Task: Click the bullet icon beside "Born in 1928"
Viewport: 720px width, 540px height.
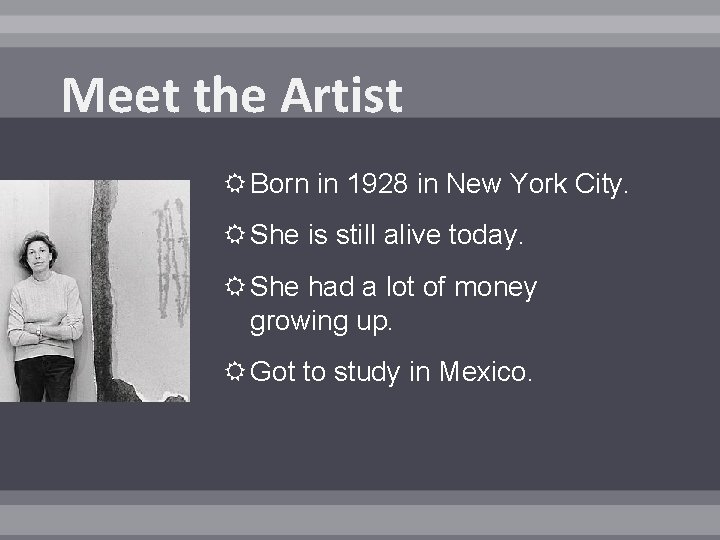Action: pyautogui.click(x=237, y=183)
